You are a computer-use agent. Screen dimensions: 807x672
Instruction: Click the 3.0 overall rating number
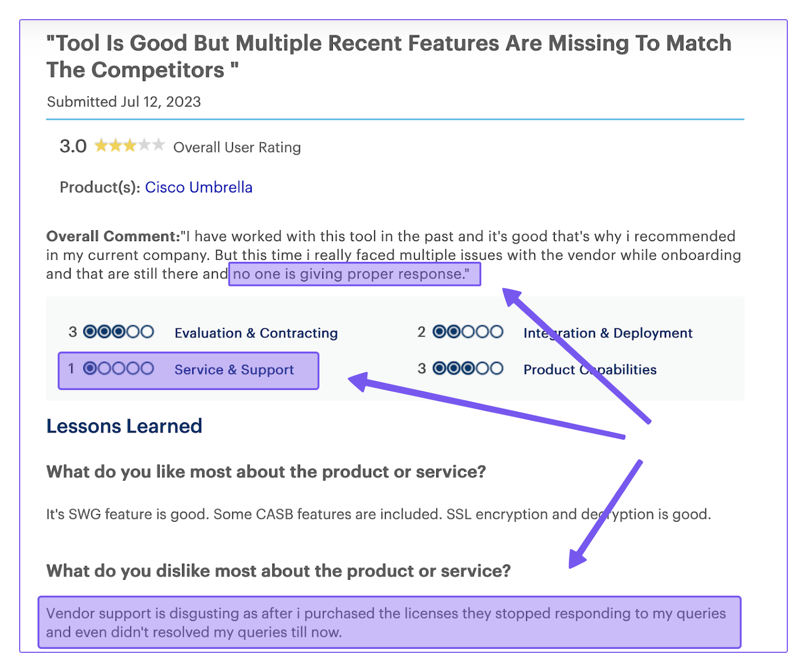pyautogui.click(x=73, y=146)
